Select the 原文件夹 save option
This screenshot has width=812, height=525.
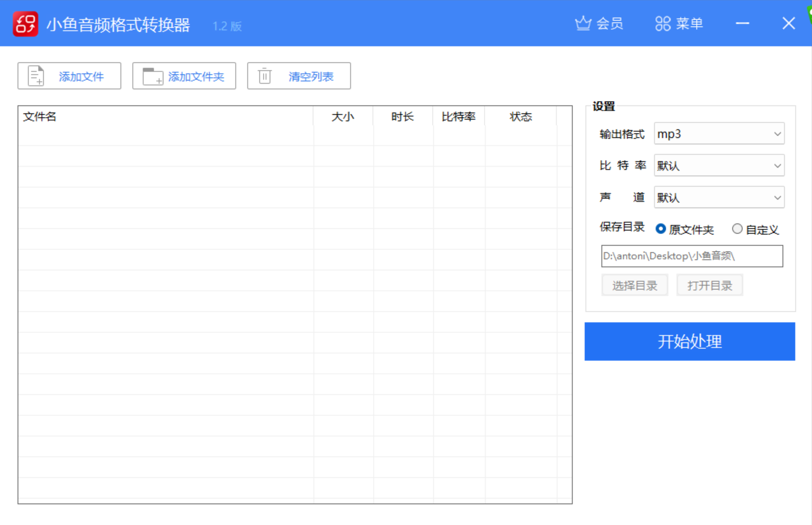660,229
